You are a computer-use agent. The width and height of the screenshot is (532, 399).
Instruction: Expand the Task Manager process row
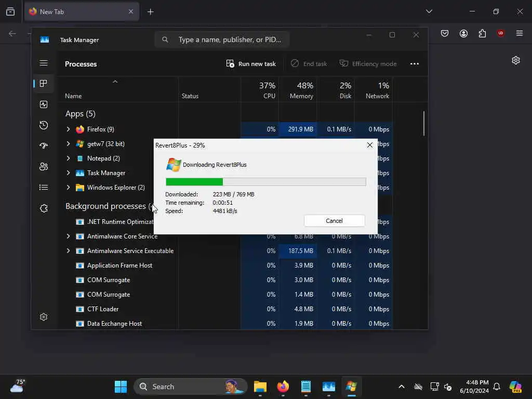pyautogui.click(x=68, y=173)
